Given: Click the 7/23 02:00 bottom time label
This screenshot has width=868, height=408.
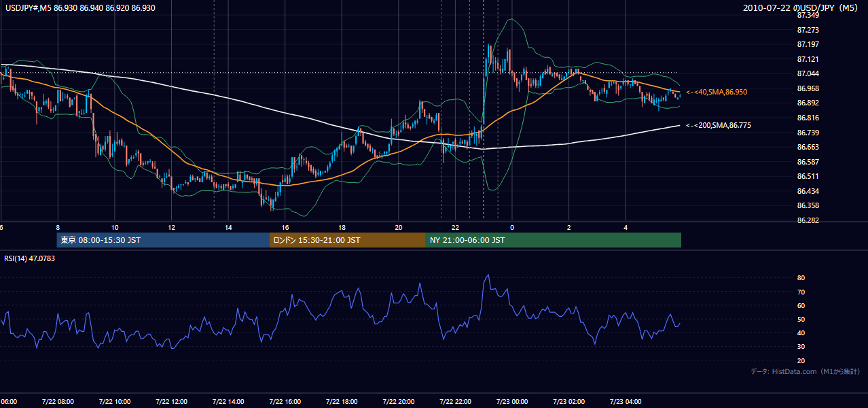Looking at the screenshot, I should (x=568, y=401).
